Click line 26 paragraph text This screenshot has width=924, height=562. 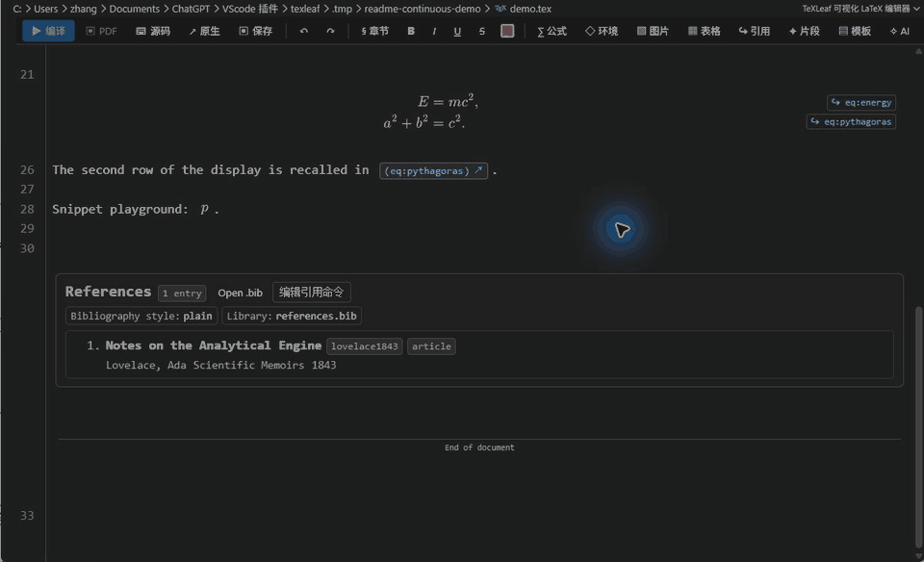click(211, 170)
